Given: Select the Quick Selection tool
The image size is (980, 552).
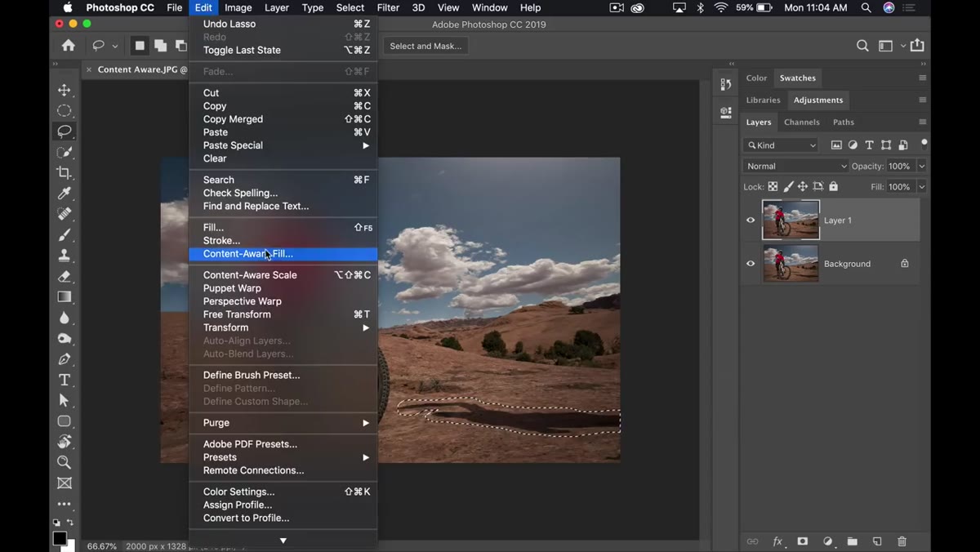Looking at the screenshot, I should pyautogui.click(x=65, y=152).
